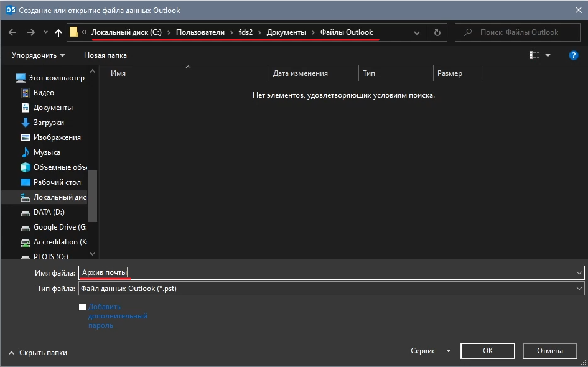Viewport: 588px width, 367px height.
Task: Open the Сервис dropdown menu
Action: click(x=431, y=351)
